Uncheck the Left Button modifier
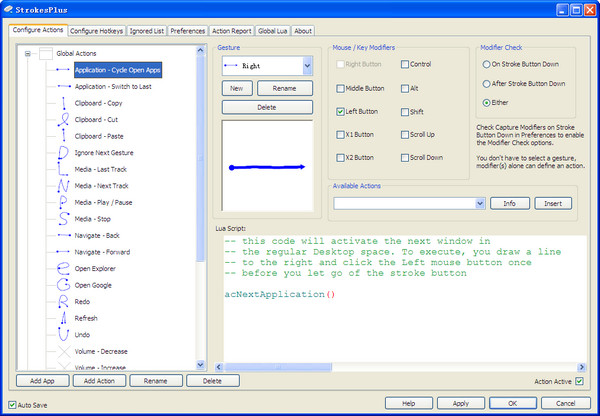This screenshot has width=600, height=416. (340, 111)
